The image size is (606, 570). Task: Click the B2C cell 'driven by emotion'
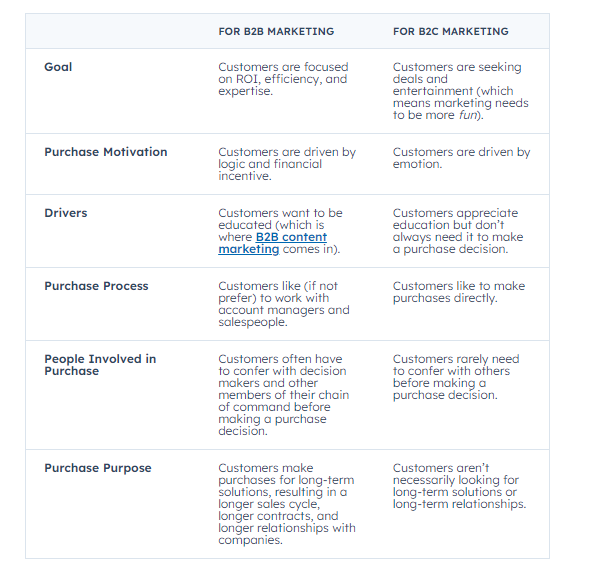pyautogui.click(x=461, y=158)
